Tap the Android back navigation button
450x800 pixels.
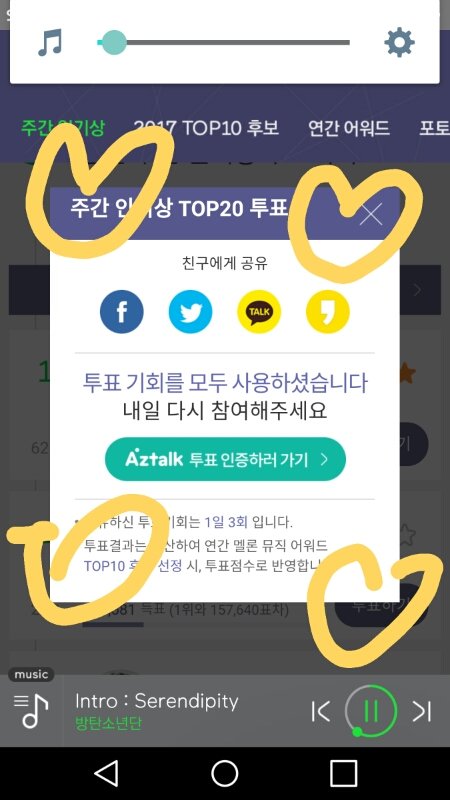coord(107,773)
